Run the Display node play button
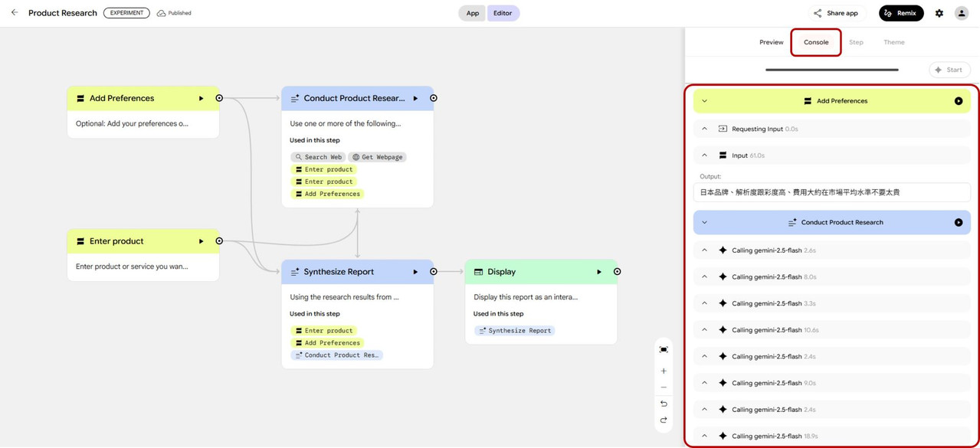This screenshot has width=980, height=448. pyautogui.click(x=599, y=272)
